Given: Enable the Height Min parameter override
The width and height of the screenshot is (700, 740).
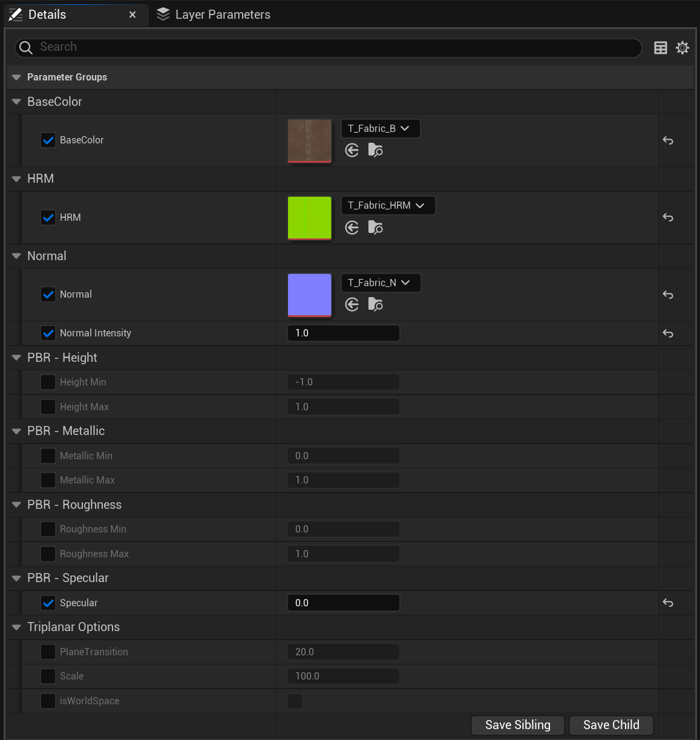Looking at the screenshot, I should [x=48, y=382].
